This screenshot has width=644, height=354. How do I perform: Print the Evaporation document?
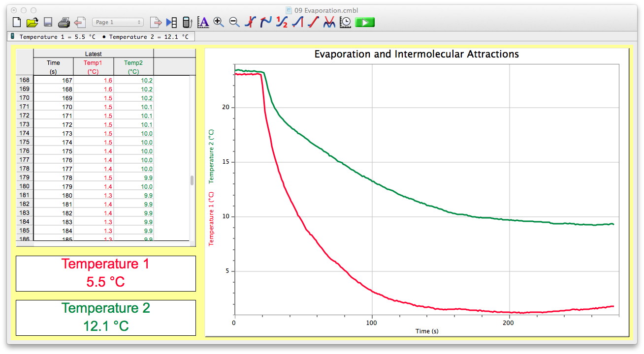coord(64,22)
